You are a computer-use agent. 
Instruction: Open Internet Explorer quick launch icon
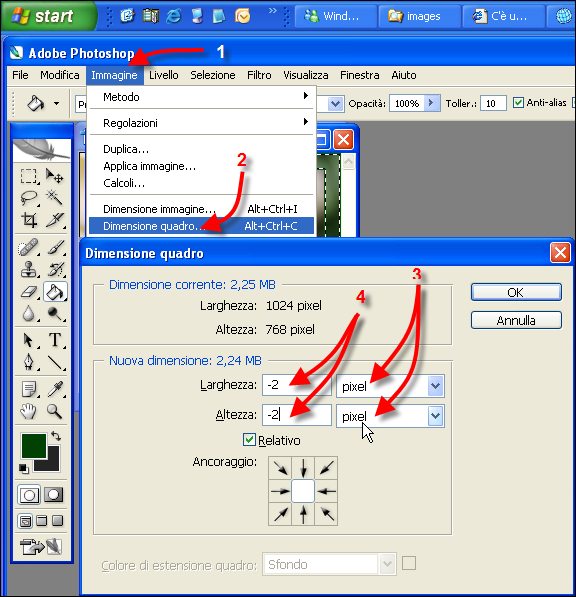click(x=174, y=16)
